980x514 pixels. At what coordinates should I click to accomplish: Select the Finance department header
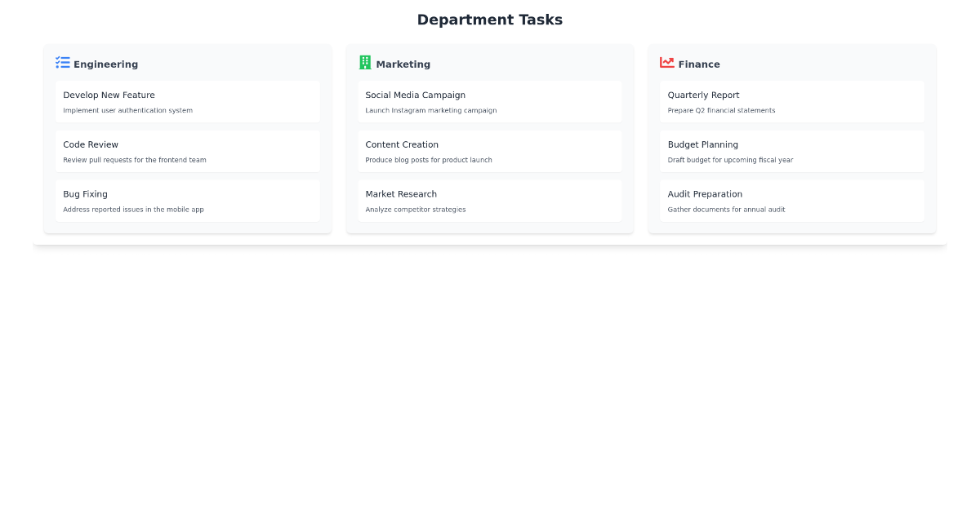click(x=699, y=64)
